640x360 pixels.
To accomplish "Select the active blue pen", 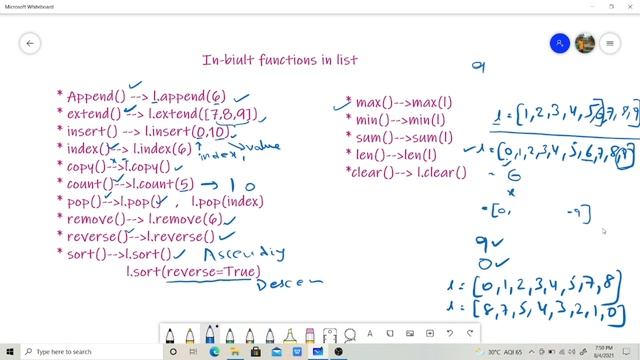I will click(210, 334).
